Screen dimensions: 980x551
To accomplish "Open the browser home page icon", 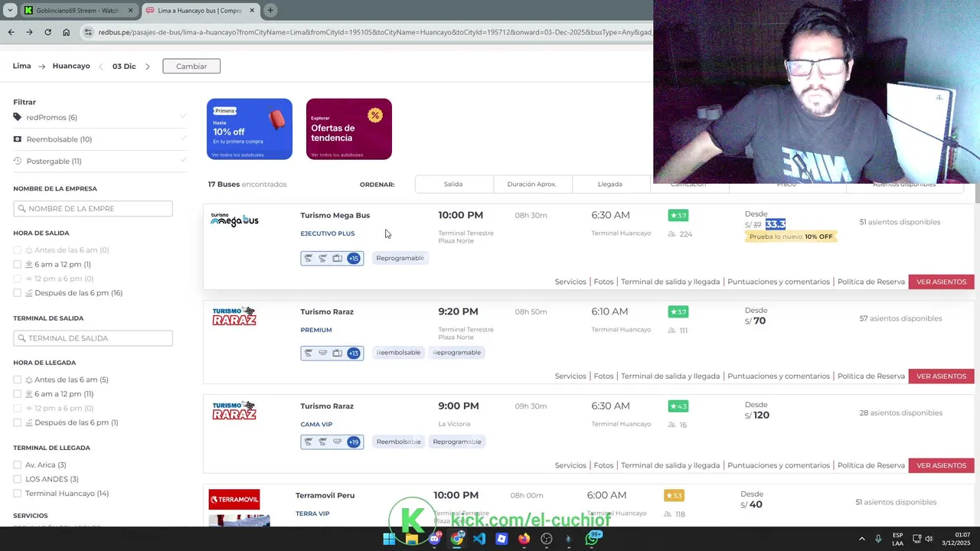I will 67,32.
